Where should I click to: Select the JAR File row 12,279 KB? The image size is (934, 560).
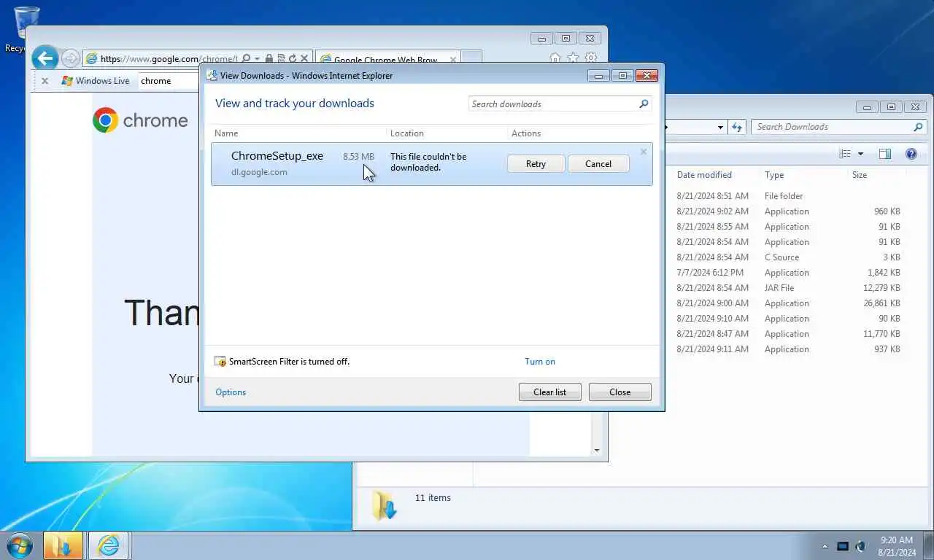788,288
